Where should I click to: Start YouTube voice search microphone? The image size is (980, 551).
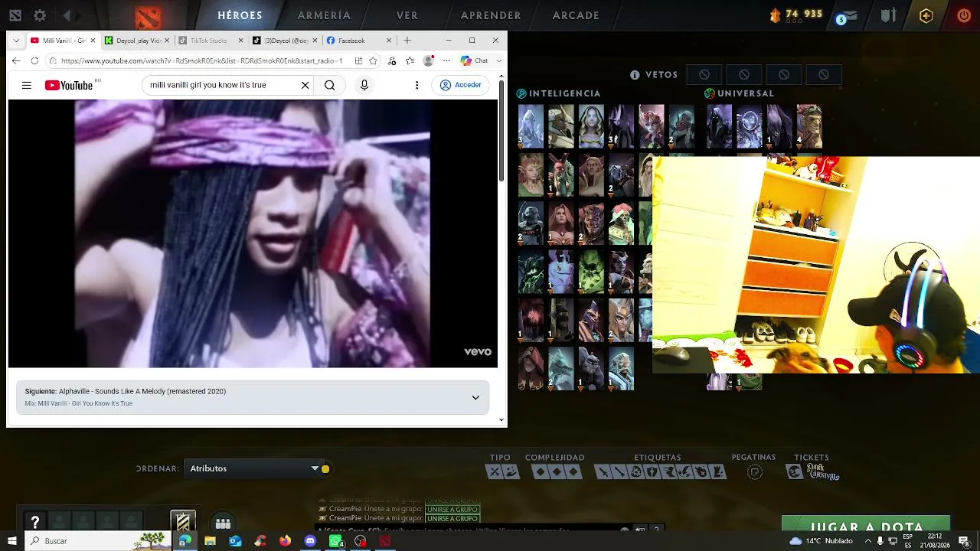pyautogui.click(x=364, y=85)
